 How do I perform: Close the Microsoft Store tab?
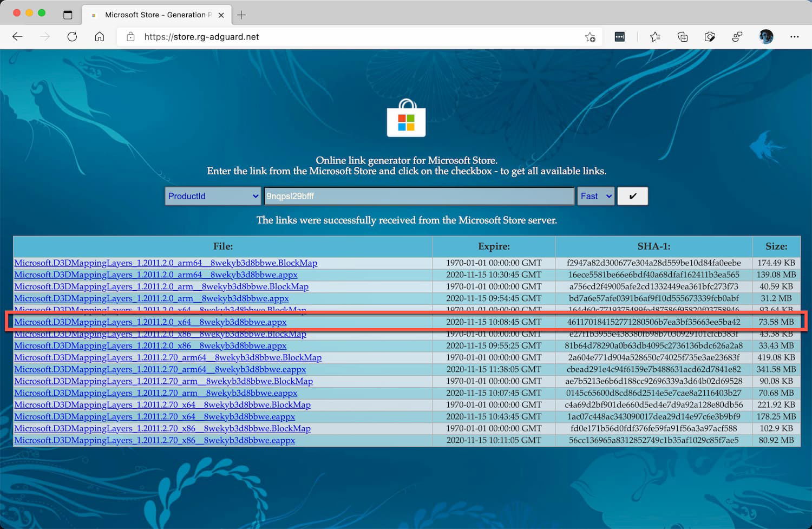[x=221, y=15]
